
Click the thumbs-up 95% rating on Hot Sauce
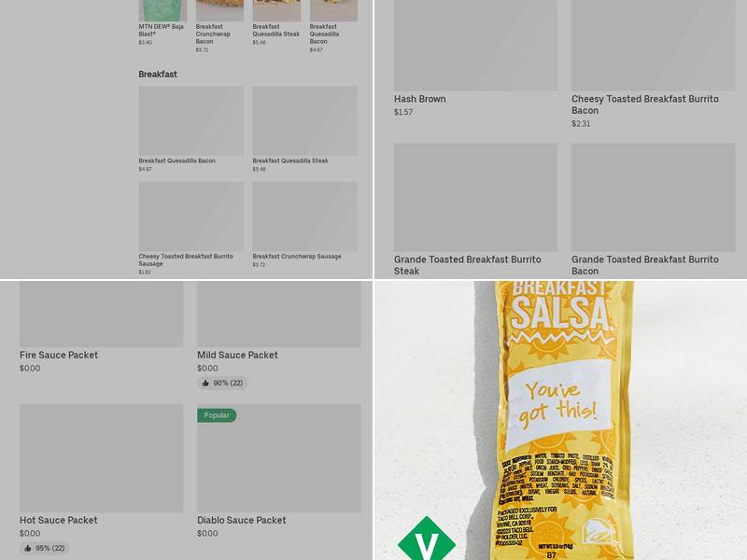point(45,548)
